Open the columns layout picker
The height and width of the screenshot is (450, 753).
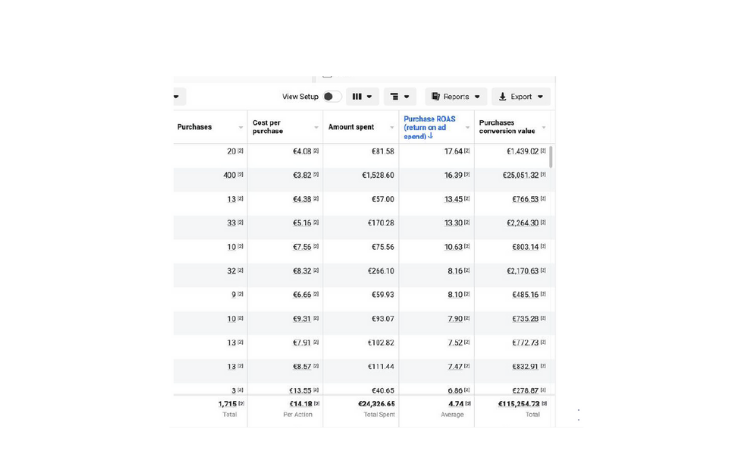point(362,97)
